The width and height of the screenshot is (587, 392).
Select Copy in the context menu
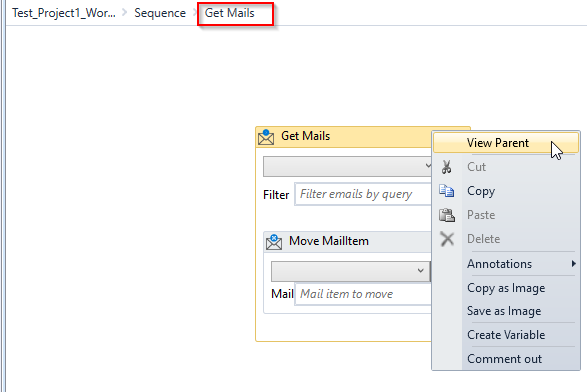click(x=506, y=191)
